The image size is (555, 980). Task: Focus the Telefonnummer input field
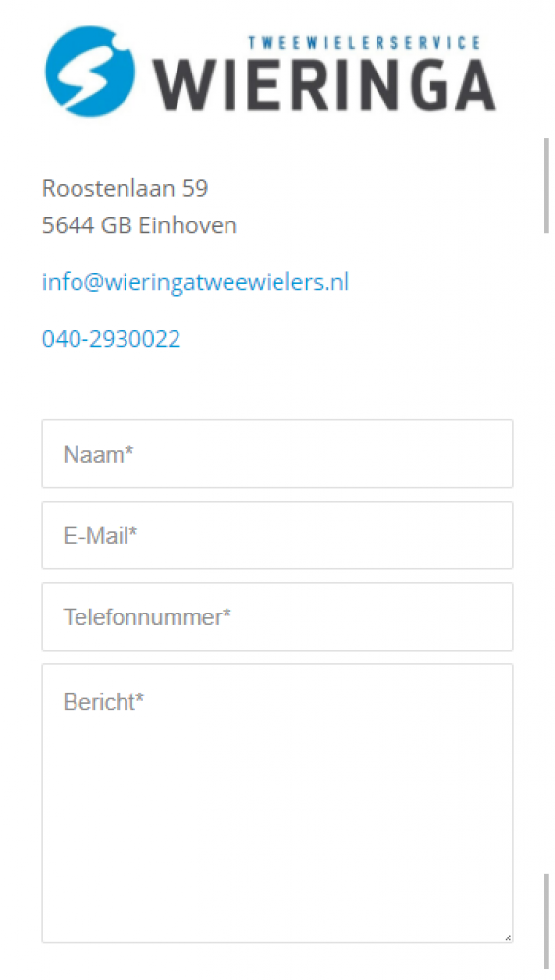pyautogui.click(x=277, y=616)
